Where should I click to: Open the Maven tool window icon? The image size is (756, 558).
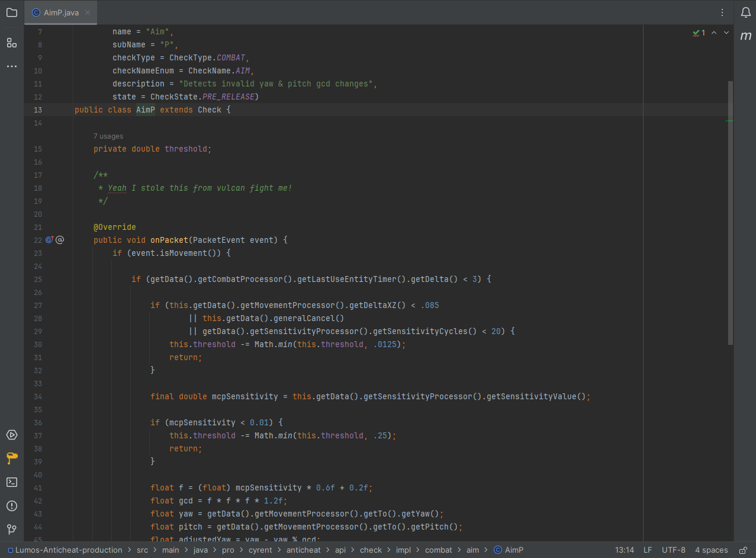745,36
